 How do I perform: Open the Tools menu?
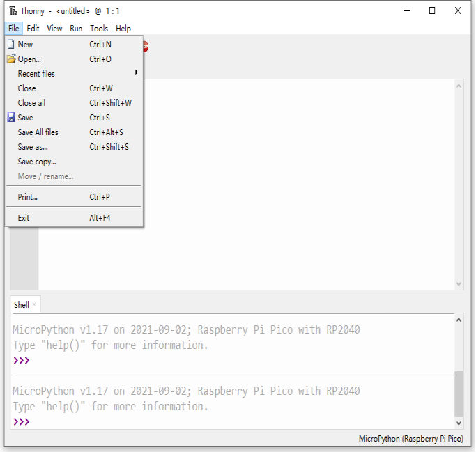99,29
